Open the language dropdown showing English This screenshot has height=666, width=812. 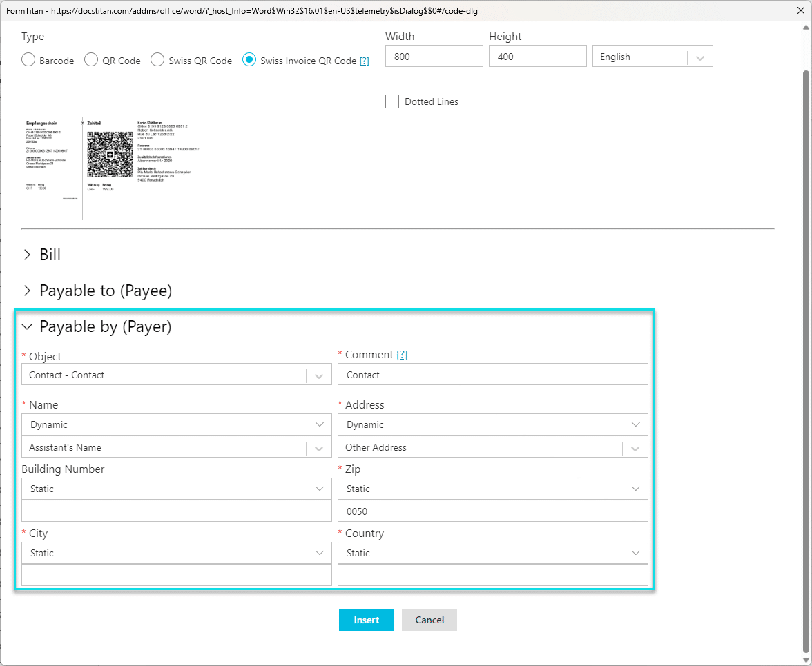click(699, 56)
